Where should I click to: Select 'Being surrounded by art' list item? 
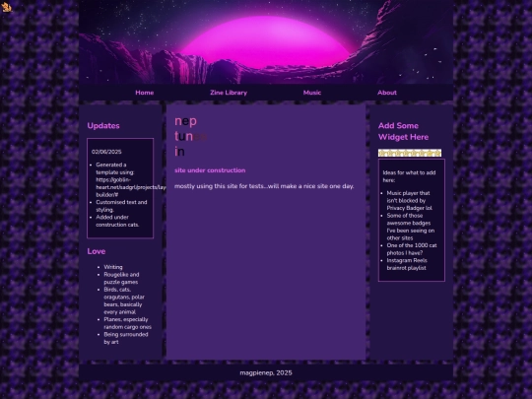coord(126,338)
